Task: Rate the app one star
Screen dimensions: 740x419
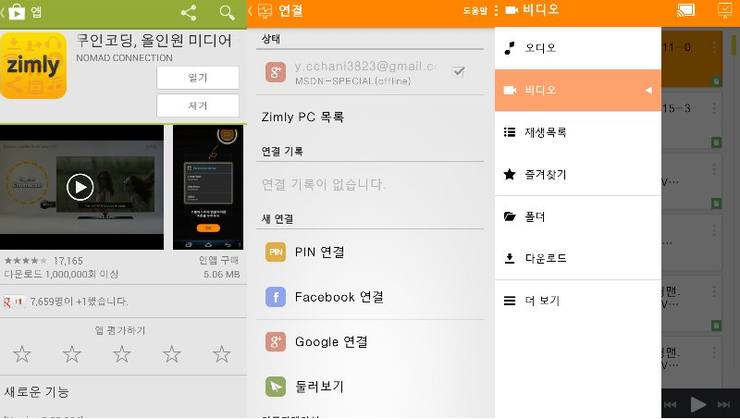Action: (x=21, y=354)
